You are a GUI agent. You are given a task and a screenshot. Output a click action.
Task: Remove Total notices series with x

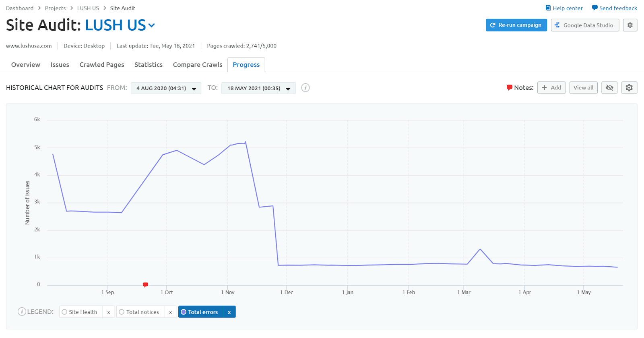coord(170,312)
